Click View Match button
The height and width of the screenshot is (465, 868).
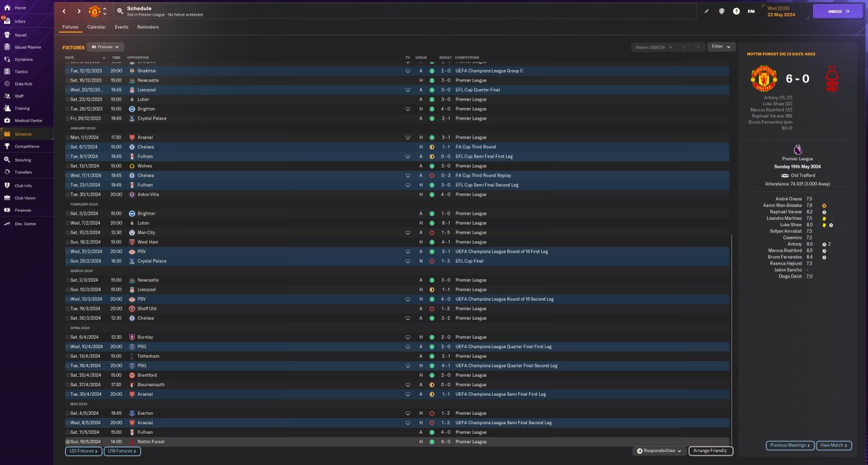coord(834,445)
